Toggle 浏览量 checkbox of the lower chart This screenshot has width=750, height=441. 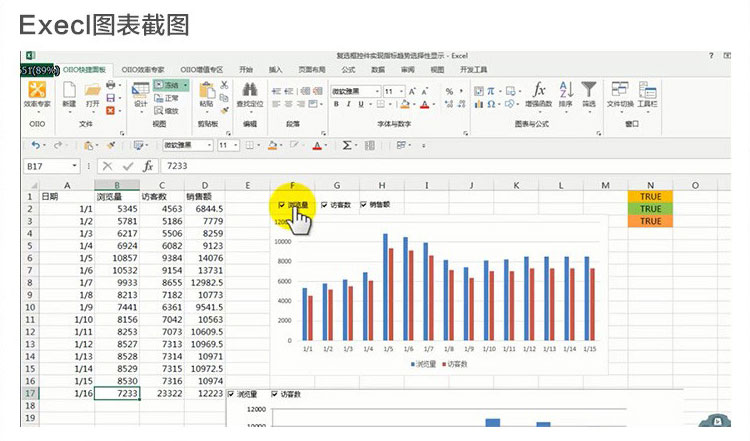pyautogui.click(x=231, y=394)
